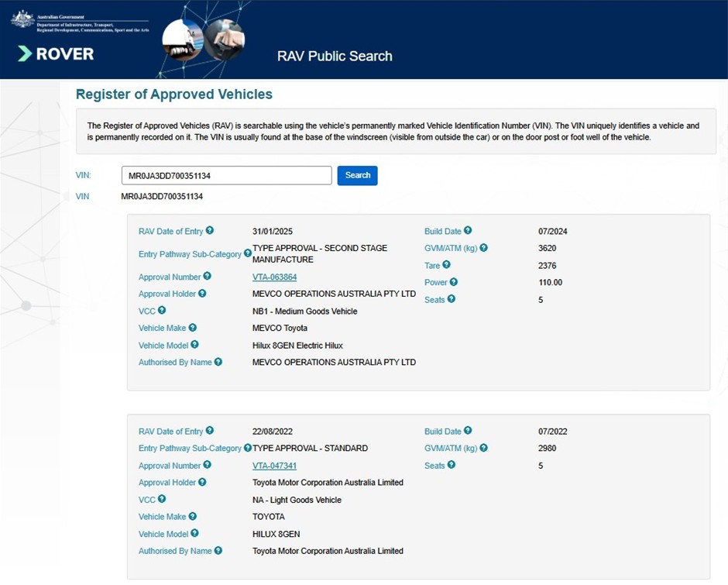Viewport: 728px width, 585px height.
Task: Click help icon next to Tare
Action: [446, 265]
